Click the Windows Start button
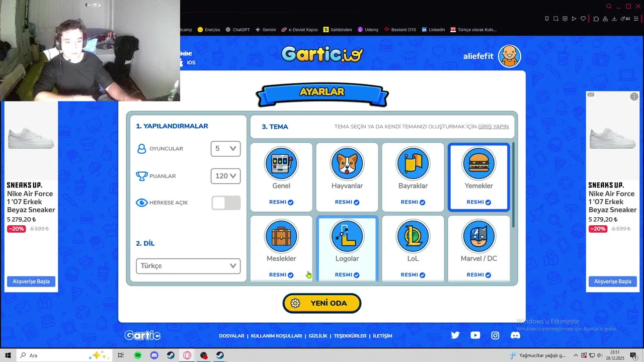The image size is (644, 362). pos(8,355)
